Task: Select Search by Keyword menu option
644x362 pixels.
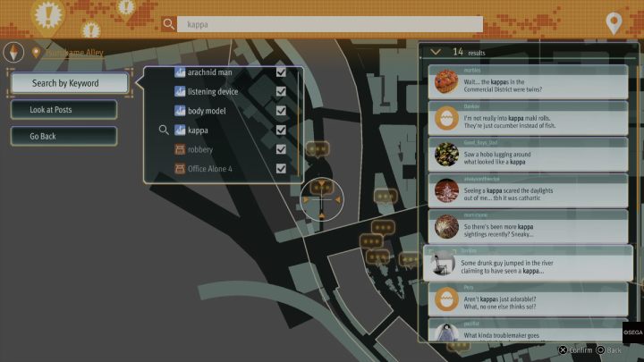Action: [65, 83]
